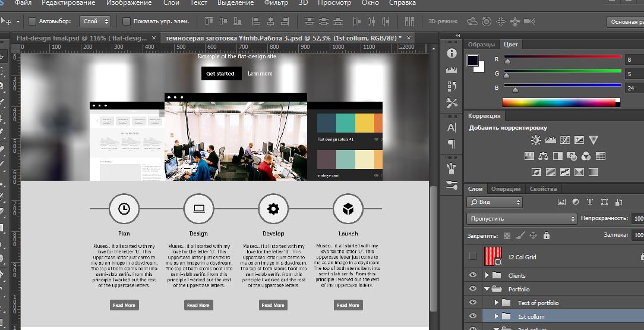Click the lock all layer icon
The image size is (644, 330).
546,235
